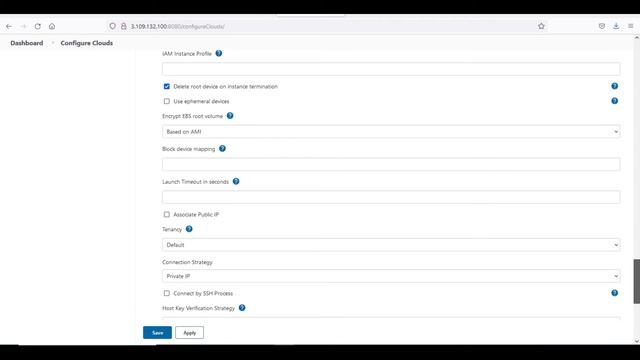640x360 pixels.
Task: Open help for Delete root device option
Action: click(614, 86)
